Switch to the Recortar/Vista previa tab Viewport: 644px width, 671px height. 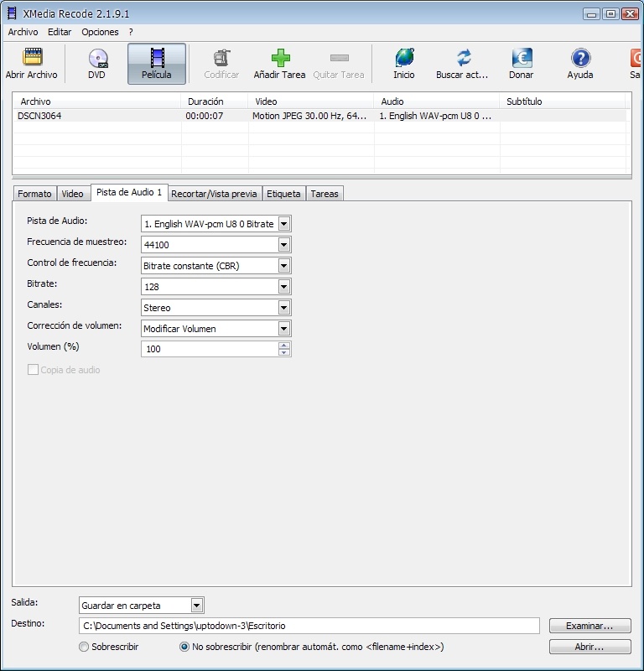click(x=214, y=194)
